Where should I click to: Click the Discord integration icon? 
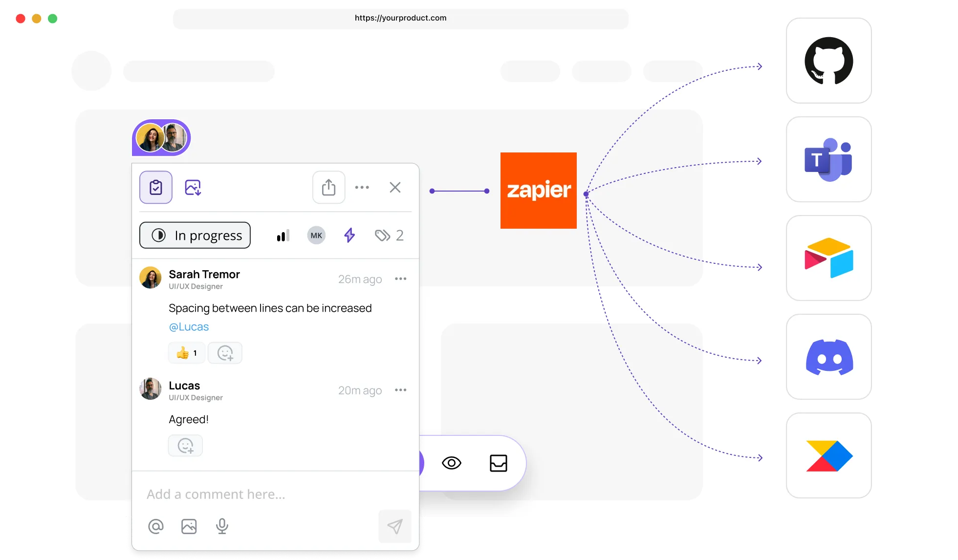[828, 356]
